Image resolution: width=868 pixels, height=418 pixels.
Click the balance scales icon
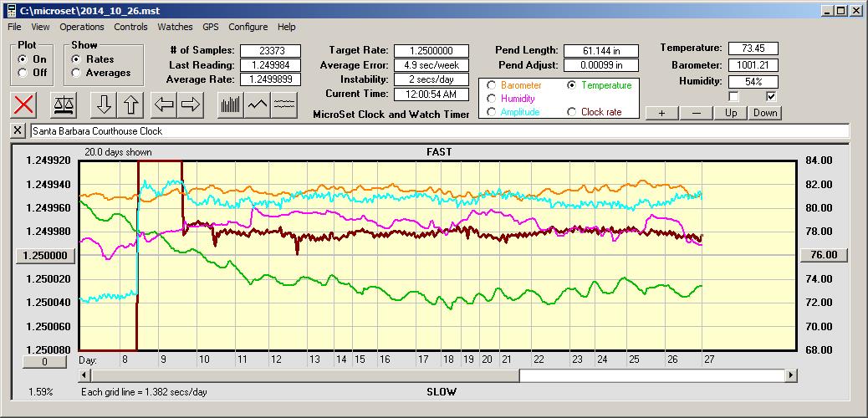[64, 105]
